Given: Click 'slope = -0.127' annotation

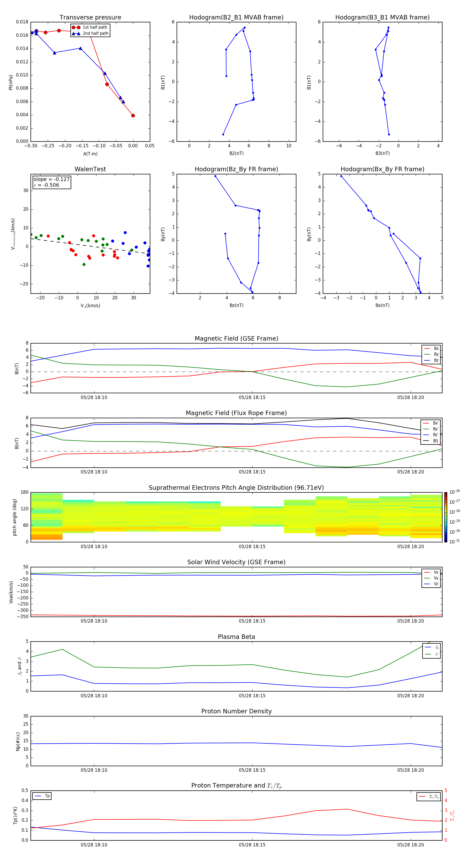Looking at the screenshot, I should pyautogui.click(x=52, y=179).
